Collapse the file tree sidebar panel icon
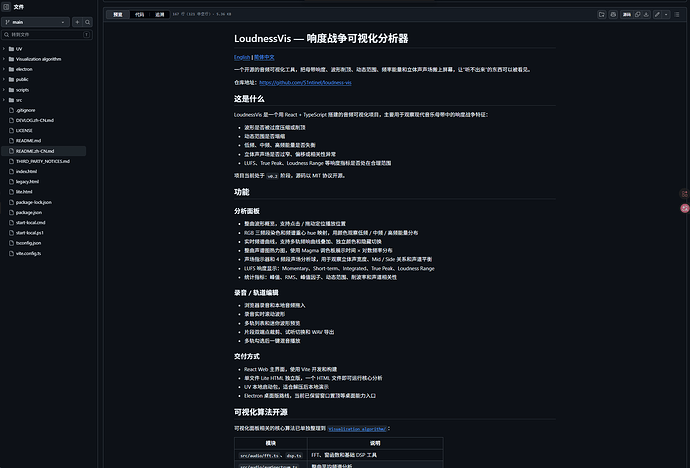Viewport: 690px width, 468px height. pyautogui.click(x=6, y=7)
